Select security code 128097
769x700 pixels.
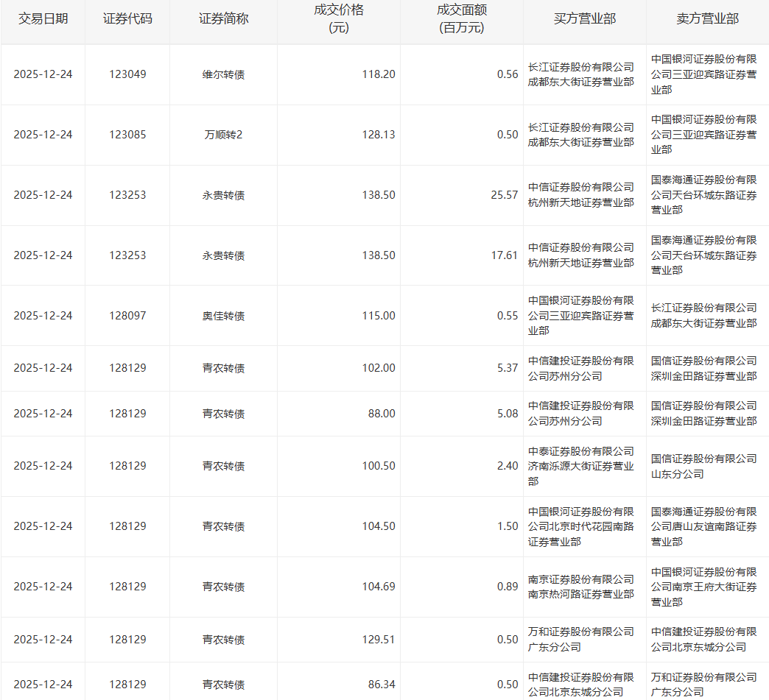click(x=127, y=316)
